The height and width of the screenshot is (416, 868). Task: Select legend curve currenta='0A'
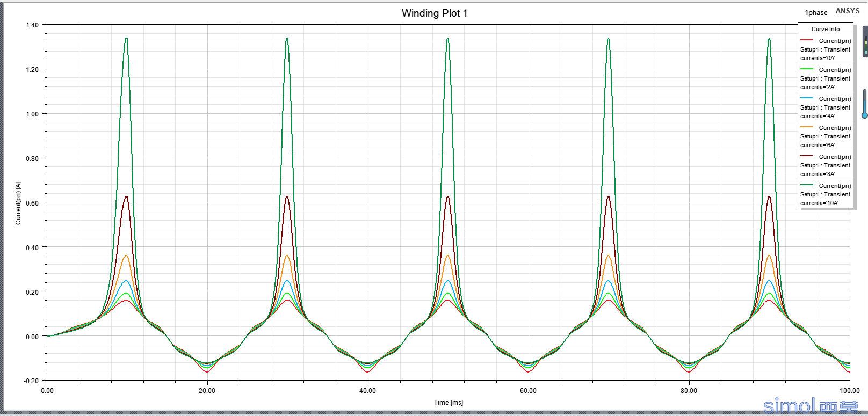coord(825,49)
